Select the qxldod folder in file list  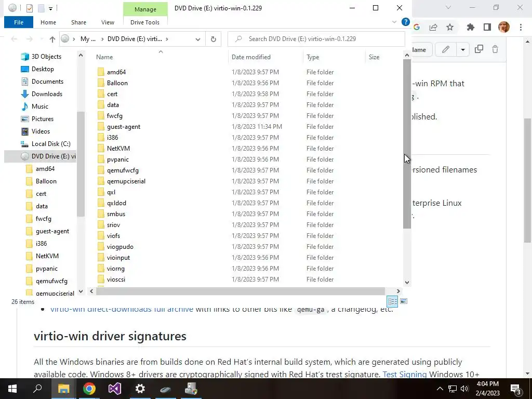[116, 203]
